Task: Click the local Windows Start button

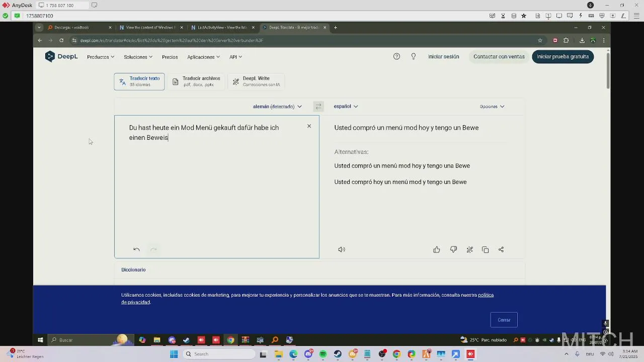Action: click(174, 354)
